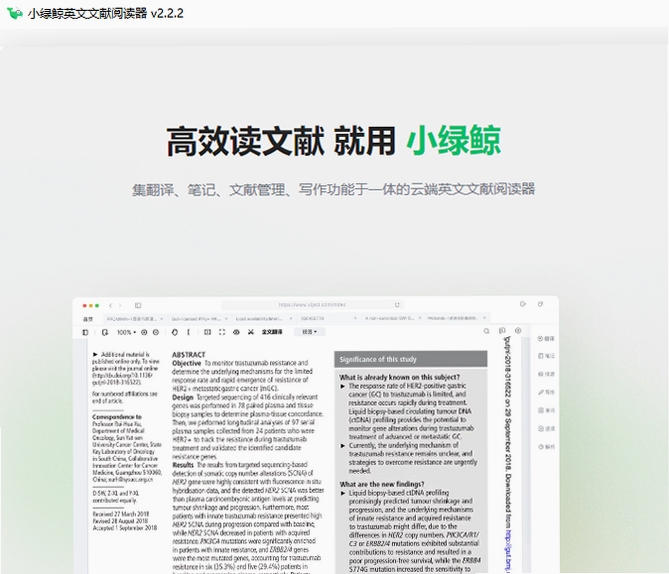Open the 100% zoom level dropdown
669x574 pixels.
pyautogui.click(x=126, y=332)
